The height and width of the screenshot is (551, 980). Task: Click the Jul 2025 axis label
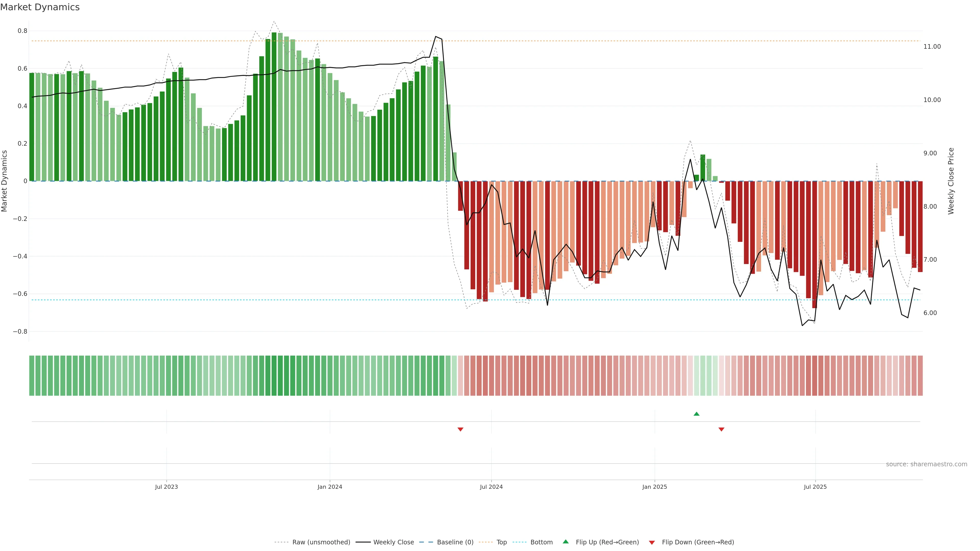pos(815,487)
